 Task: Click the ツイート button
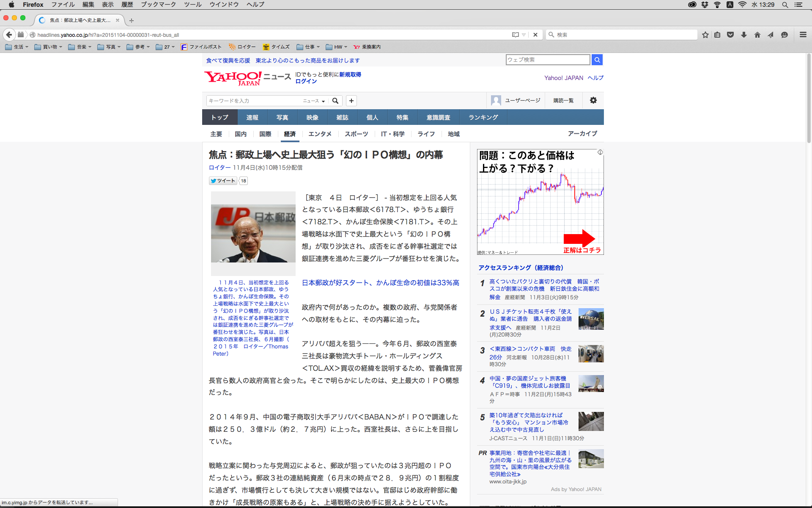point(223,181)
